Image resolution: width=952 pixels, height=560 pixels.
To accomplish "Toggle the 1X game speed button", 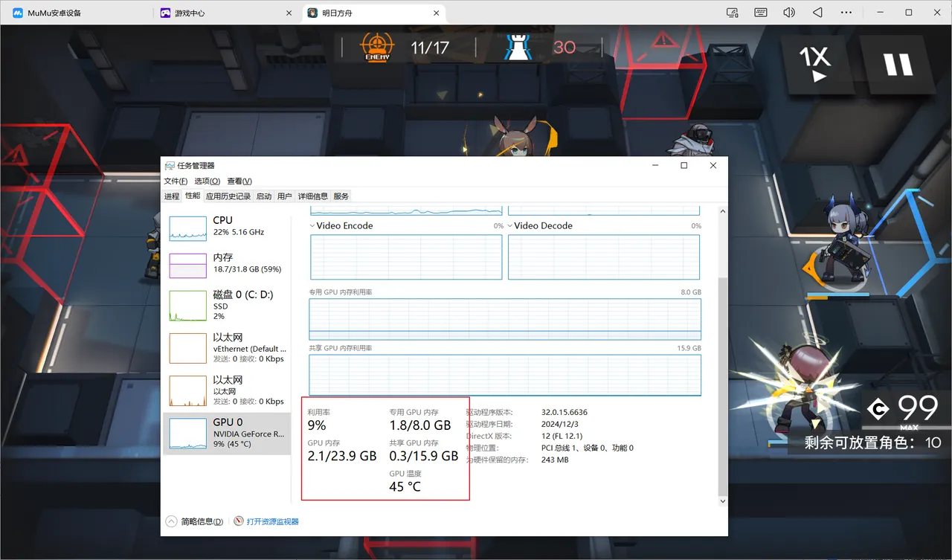I will [816, 65].
